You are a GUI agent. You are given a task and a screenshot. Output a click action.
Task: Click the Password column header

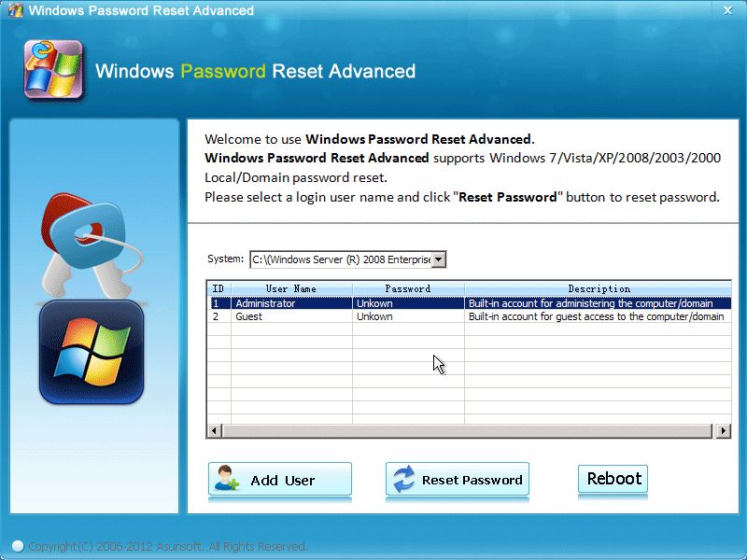408,288
